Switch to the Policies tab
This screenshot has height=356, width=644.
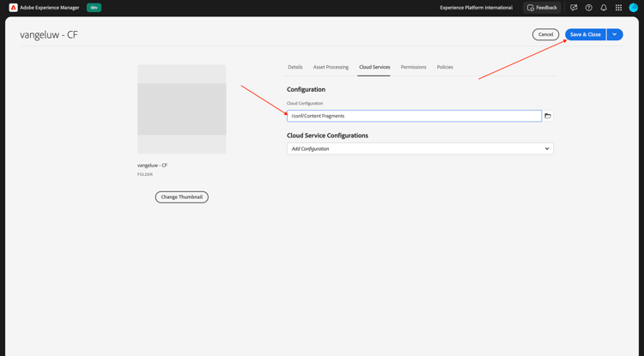[445, 67]
